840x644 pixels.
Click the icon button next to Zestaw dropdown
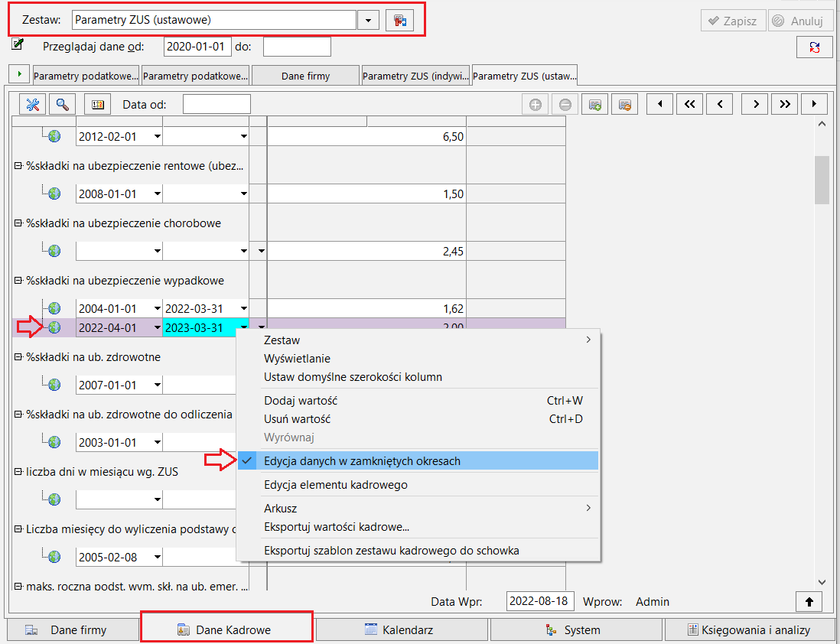(x=399, y=21)
